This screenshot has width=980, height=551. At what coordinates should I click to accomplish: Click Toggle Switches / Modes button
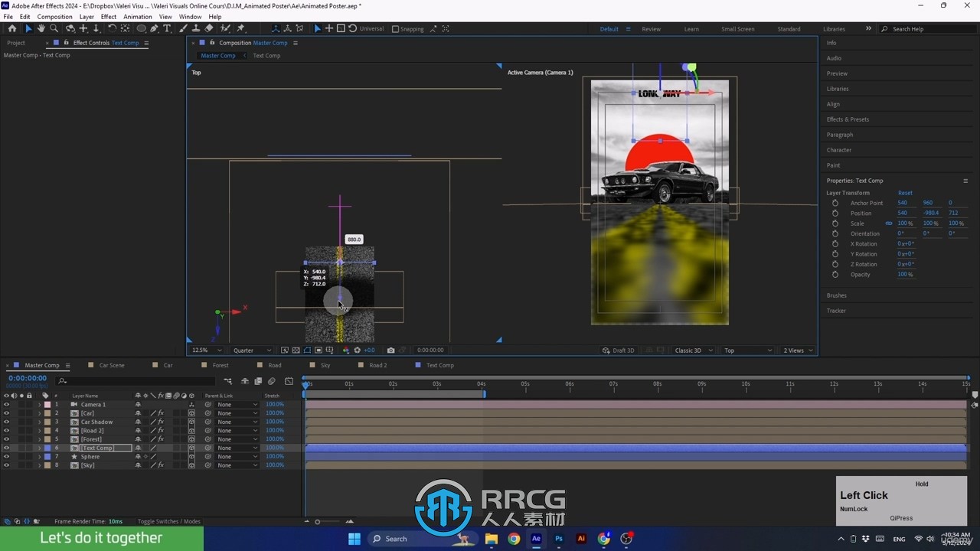[x=169, y=521]
